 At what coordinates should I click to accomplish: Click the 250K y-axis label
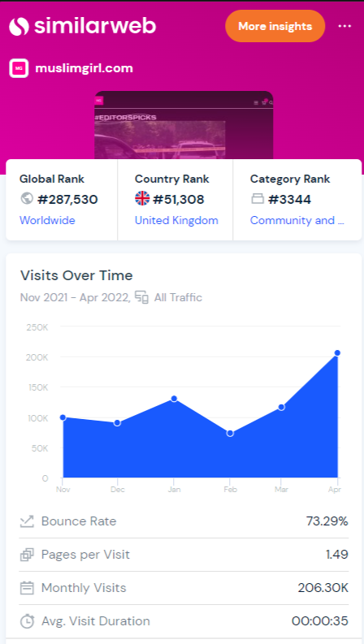(37, 327)
